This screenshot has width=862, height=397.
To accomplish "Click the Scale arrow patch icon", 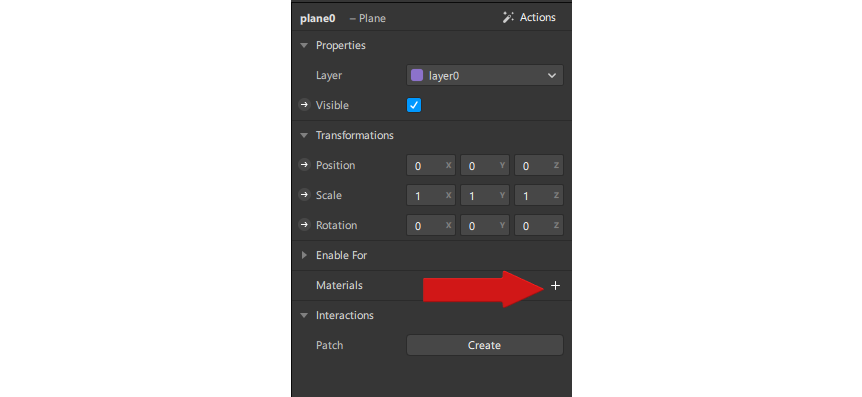I will pyautogui.click(x=304, y=195).
